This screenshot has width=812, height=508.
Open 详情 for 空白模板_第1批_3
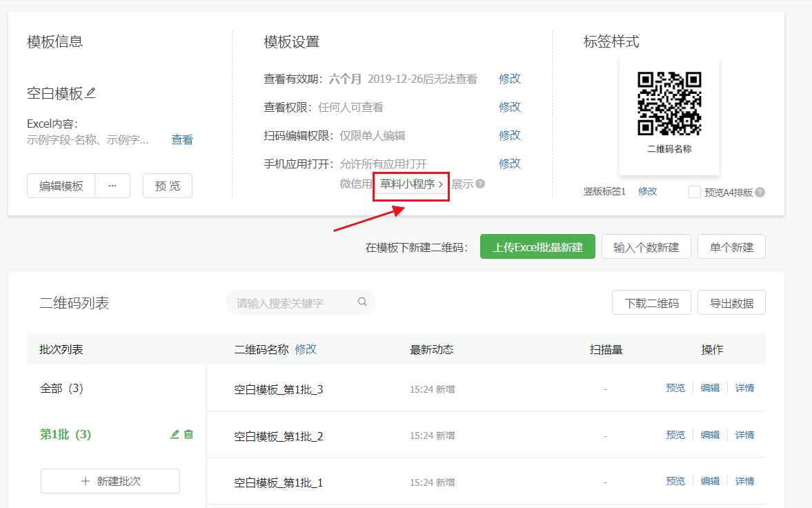(x=744, y=388)
